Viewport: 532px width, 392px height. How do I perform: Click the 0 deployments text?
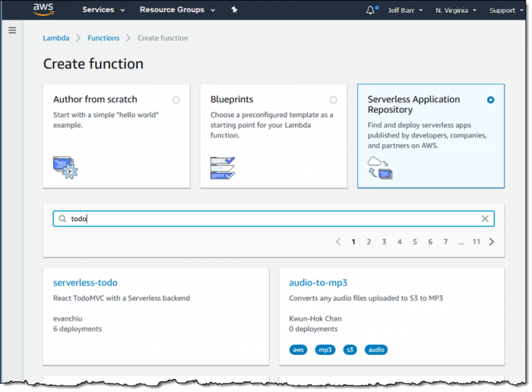pyautogui.click(x=313, y=329)
